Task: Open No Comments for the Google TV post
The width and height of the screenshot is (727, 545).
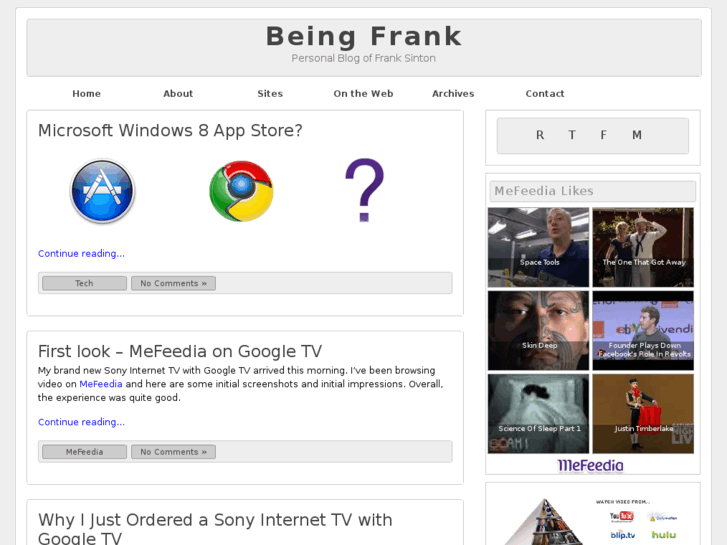Action: click(x=173, y=452)
